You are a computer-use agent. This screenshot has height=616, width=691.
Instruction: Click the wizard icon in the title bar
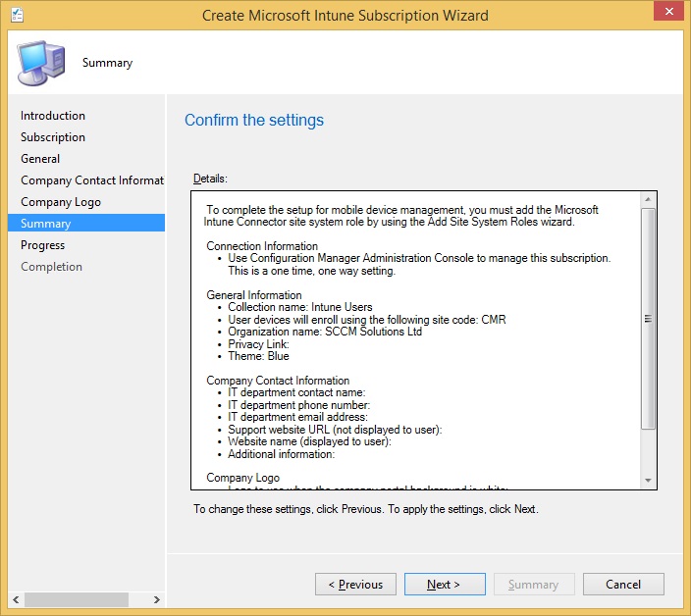click(16, 15)
